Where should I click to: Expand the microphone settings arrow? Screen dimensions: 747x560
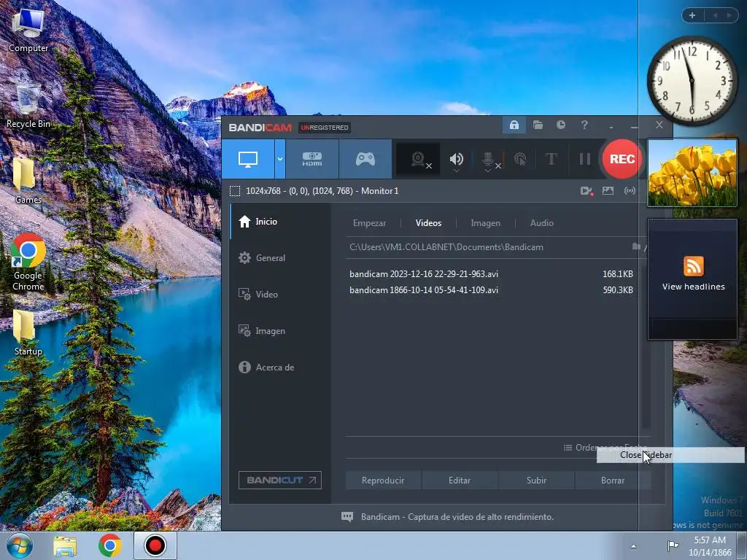[488, 171]
